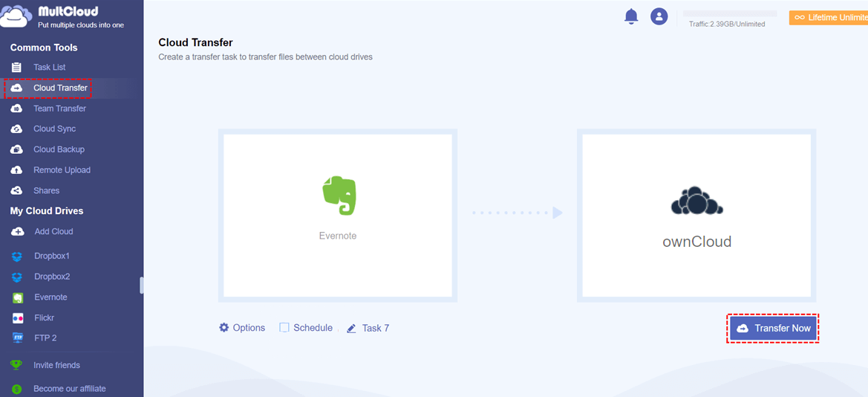This screenshot has width=868, height=397.
Task: Open Dropbox1 drive
Action: click(x=52, y=256)
